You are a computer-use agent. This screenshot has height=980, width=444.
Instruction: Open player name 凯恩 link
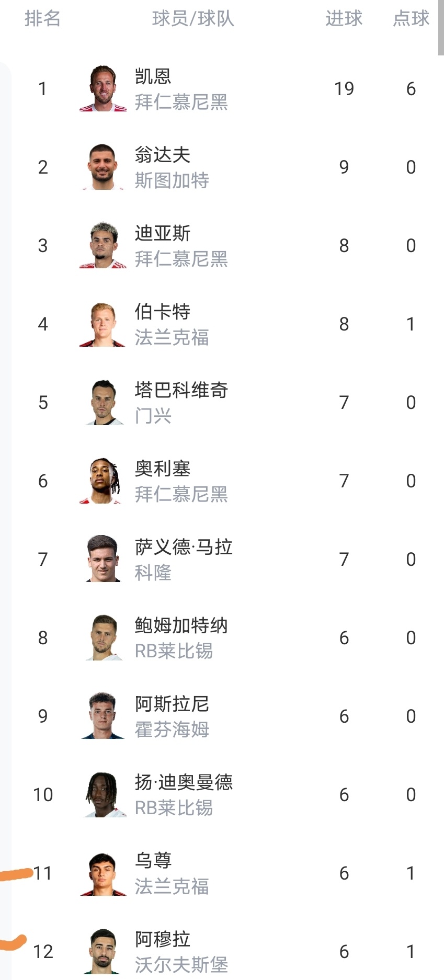point(153,76)
